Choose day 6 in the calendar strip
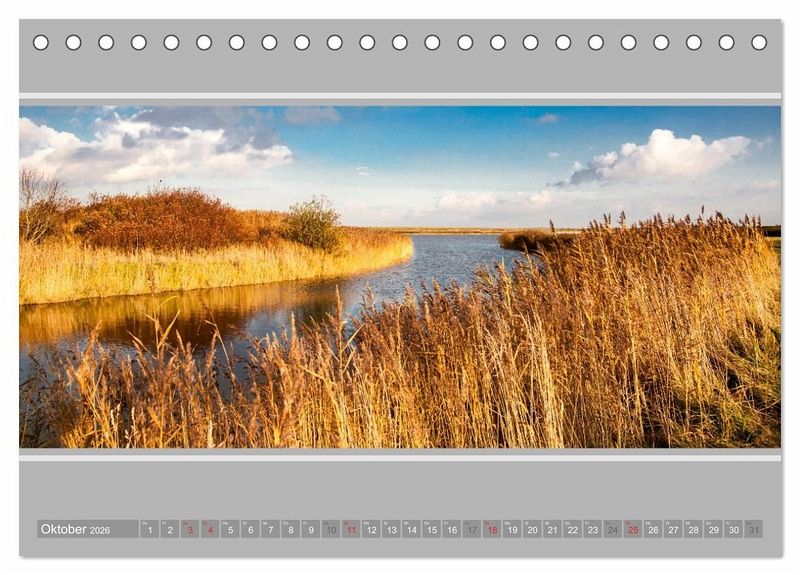 [251, 529]
